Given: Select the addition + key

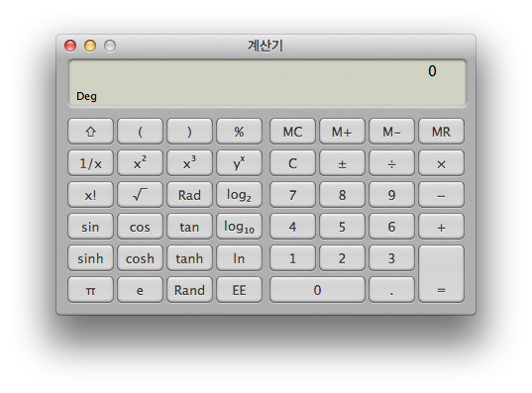Looking at the screenshot, I should click(x=441, y=227).
